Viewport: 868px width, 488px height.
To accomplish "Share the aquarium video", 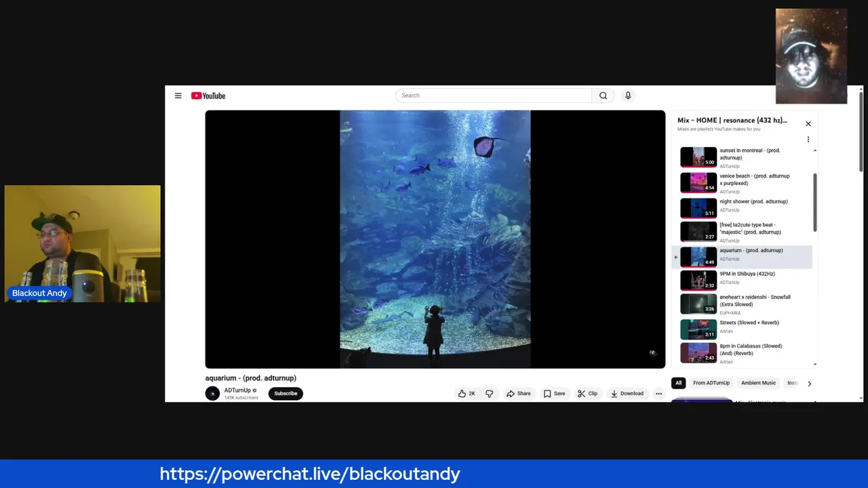I will [x=518, y=393].
